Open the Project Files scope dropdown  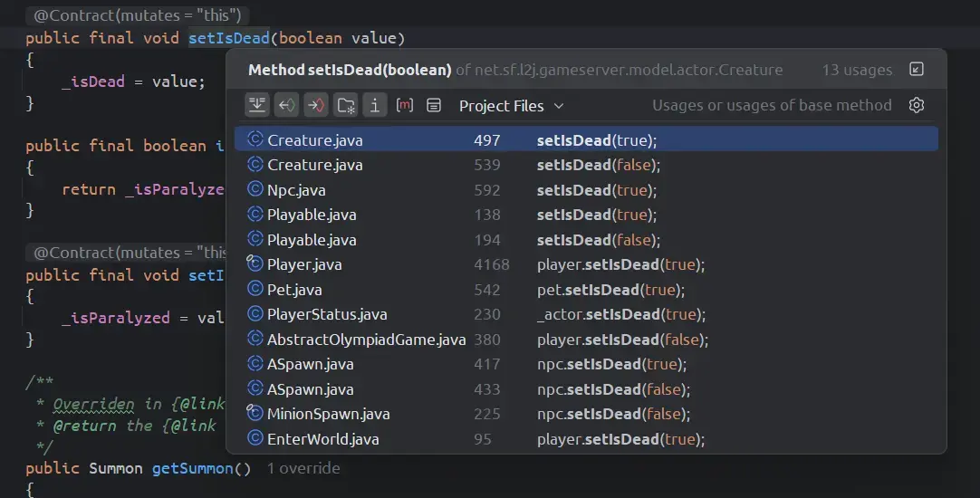tap(511, 106)
